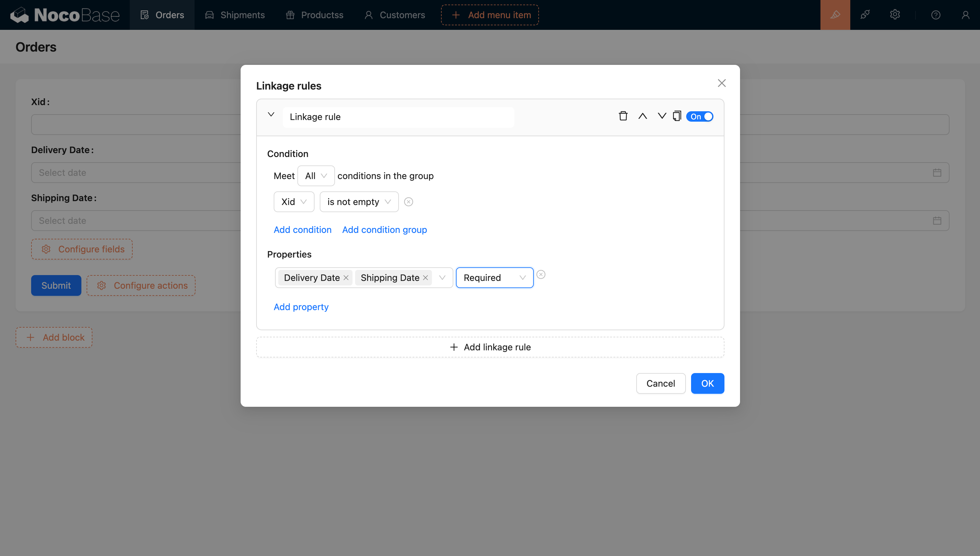This screenshot has height=556, width=980.
Task: Click the settings gear in the top bar
Action: 895,15
